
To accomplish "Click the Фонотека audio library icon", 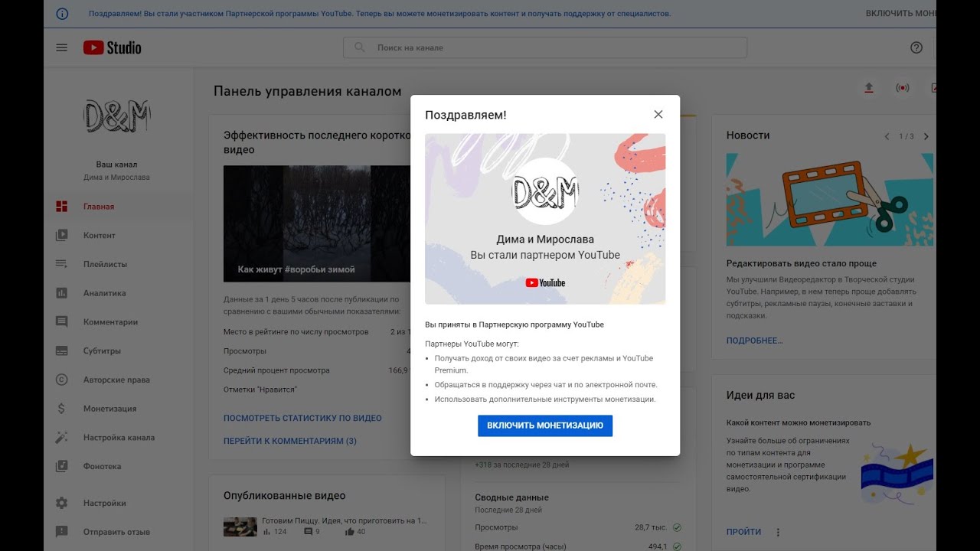I will pyautogui.click(x=62, y=466).
